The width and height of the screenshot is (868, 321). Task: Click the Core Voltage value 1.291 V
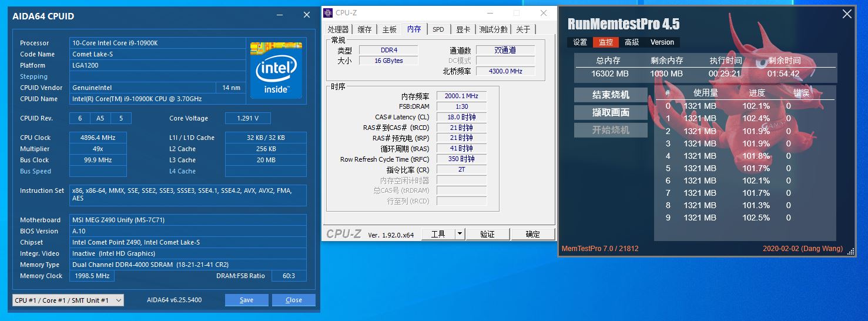(247, 118)
